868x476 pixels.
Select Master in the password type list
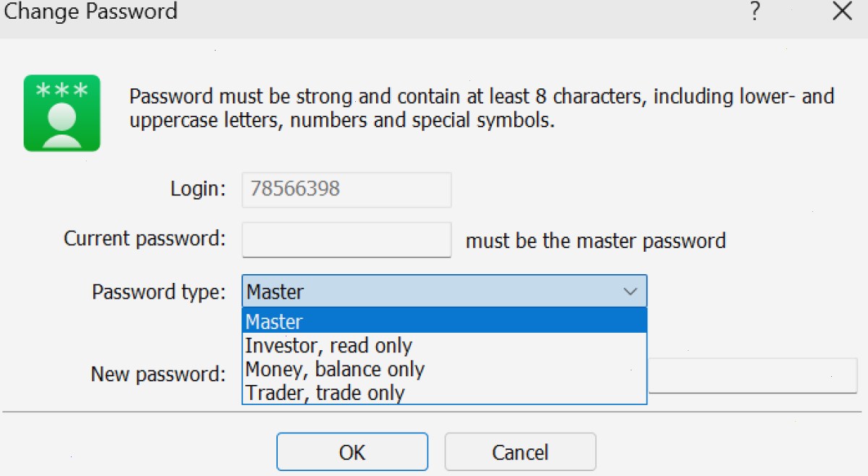pyautogui.click(x=444, y=320)
